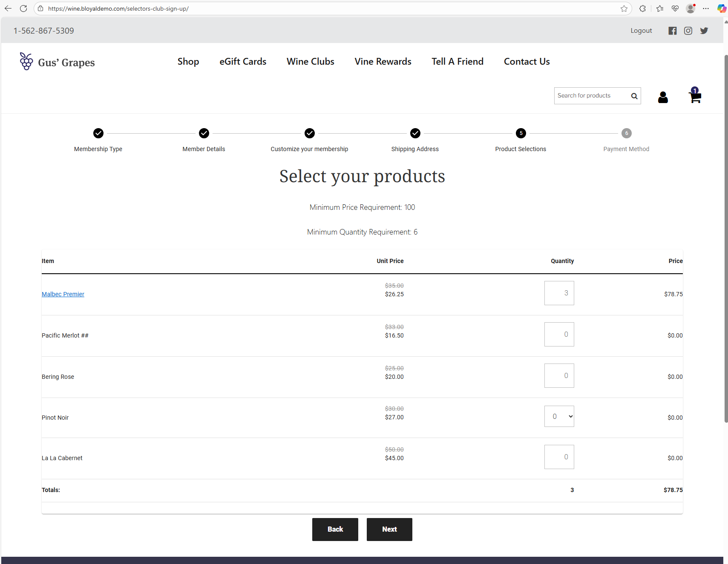
Task: Click the Logout link
Action: pyautogui.click(x=641, y=31)
